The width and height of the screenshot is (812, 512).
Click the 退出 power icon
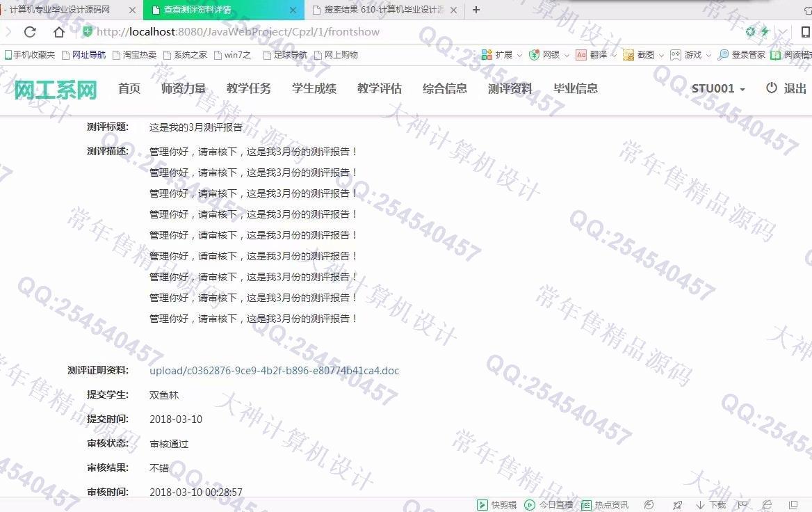[772, 88]
